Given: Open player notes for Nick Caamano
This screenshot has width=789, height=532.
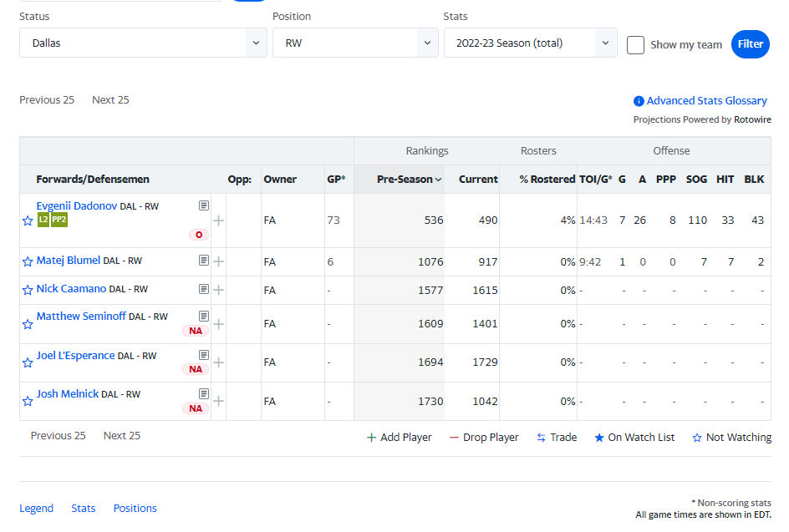Looking at the screenshot, I should point(204,289).
